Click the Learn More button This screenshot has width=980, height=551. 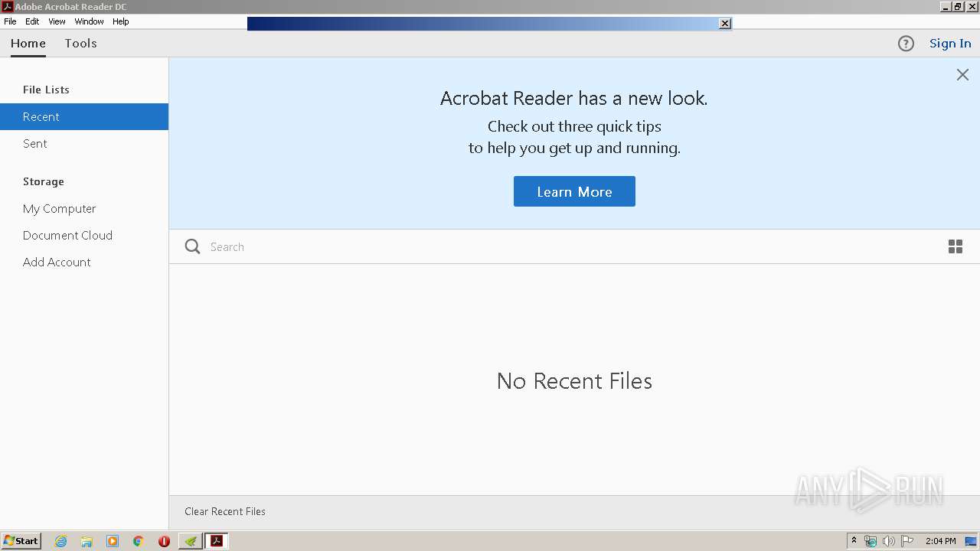pos(574,191)
